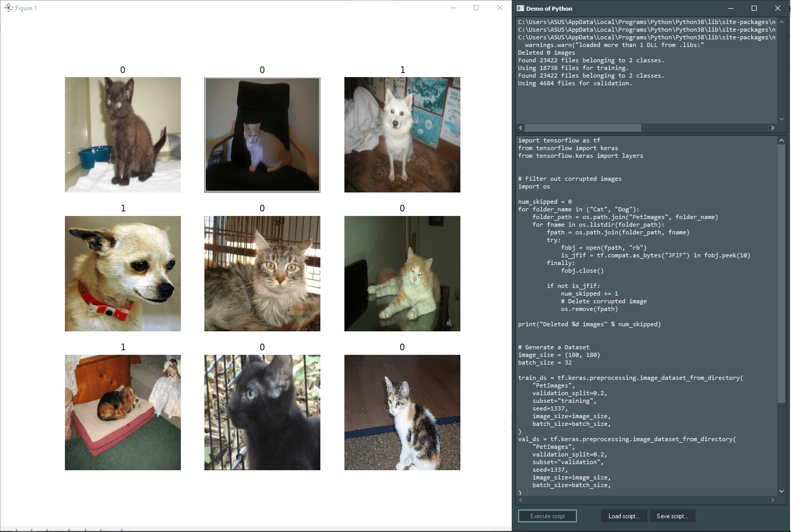The image size is (791, 532).
Task: Click the gray tabby cat photo
Action: point(262,273)
